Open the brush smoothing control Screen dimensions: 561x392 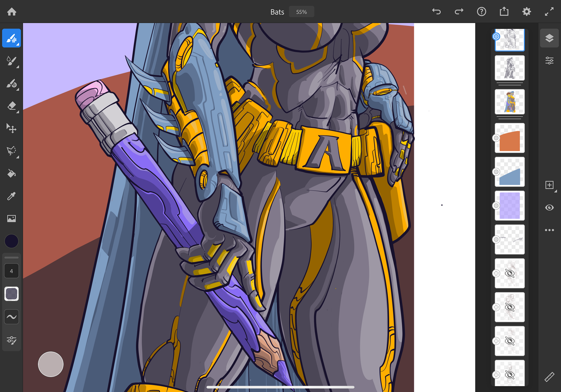[12, 317]
